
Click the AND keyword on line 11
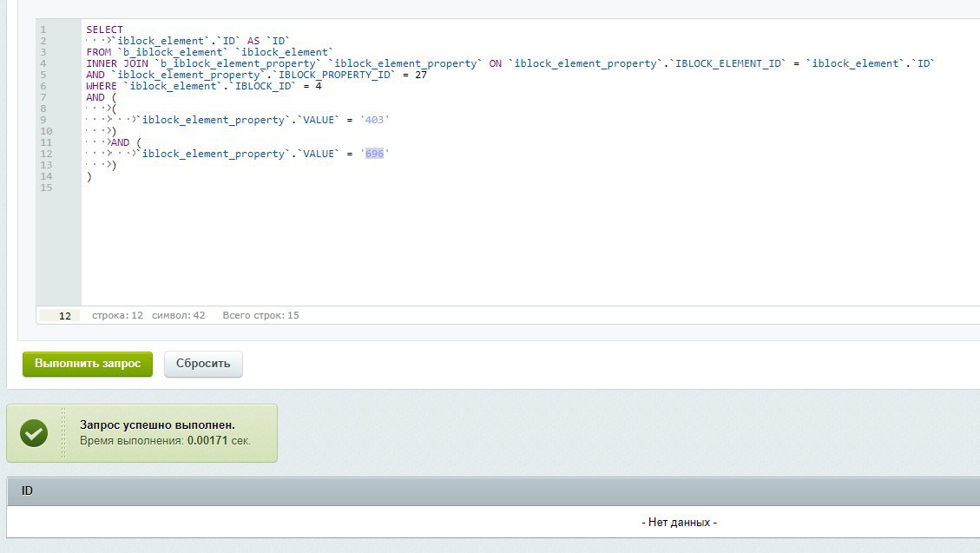[x=120, y=142]
